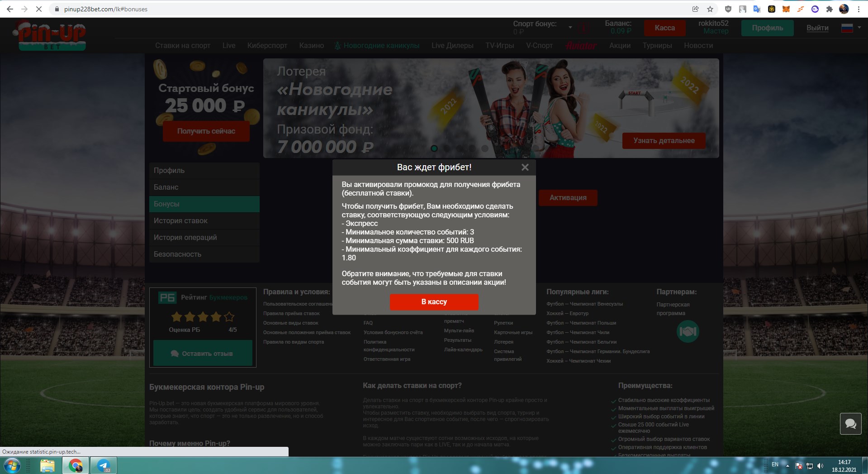The image size is (868, 474).
Task: Go back to the previous browser page
Action: click(9, 9)
